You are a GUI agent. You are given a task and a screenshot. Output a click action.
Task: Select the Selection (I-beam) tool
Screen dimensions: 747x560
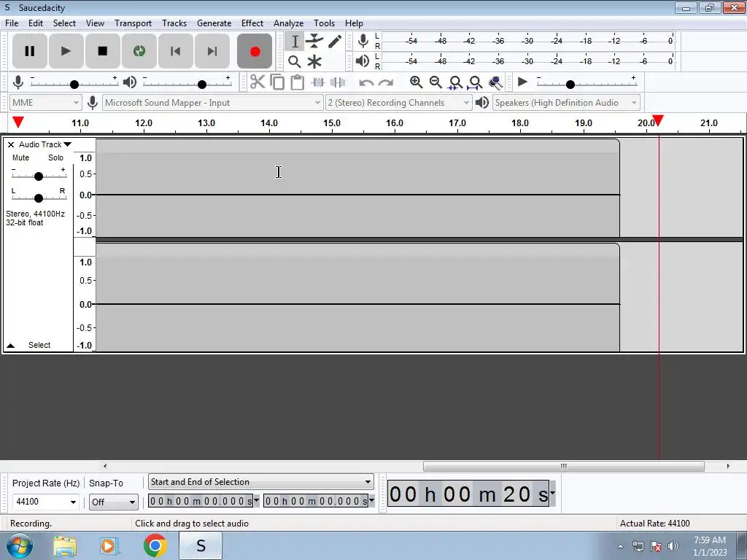point(295,42)
